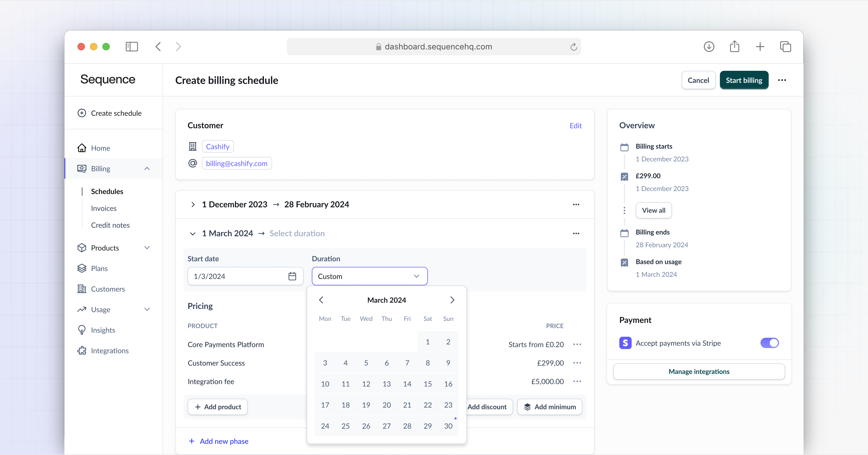Open the browser downloads icon

point(709,46)
